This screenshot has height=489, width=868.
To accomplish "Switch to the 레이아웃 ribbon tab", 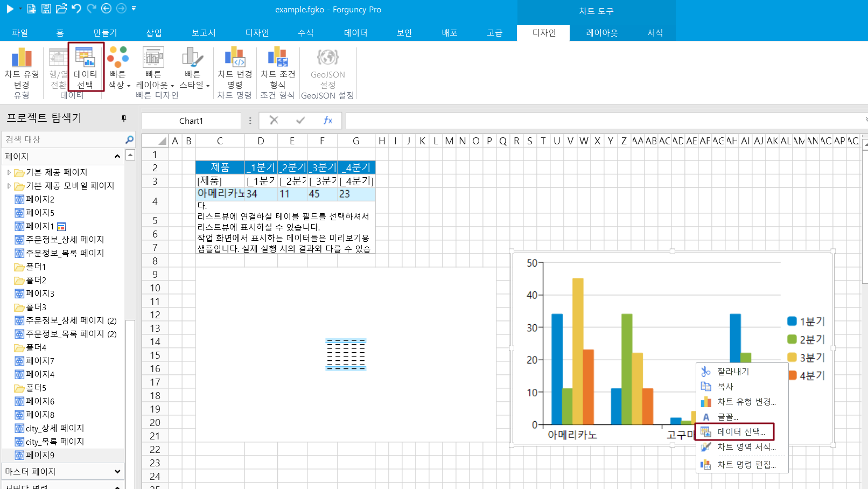I will coord(601,33).
